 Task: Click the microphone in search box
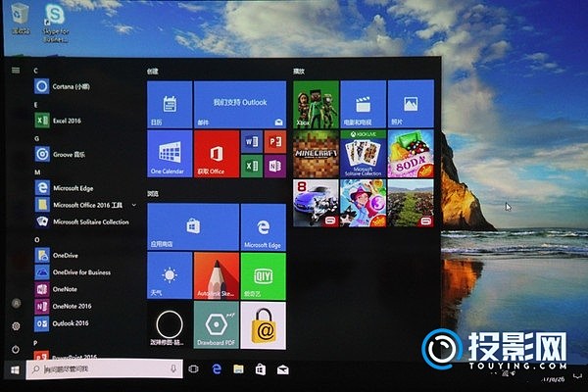pyautogui.click(x=173, y=369)
